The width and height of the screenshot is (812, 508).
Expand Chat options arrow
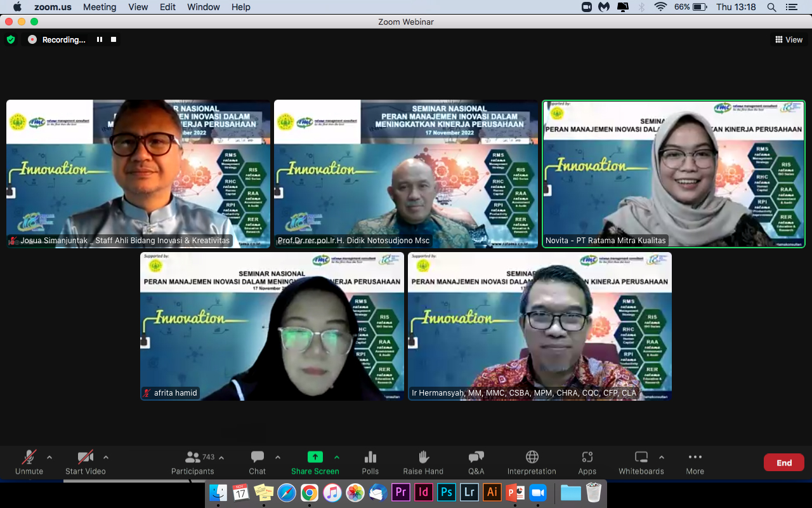[x=278, y=457]
